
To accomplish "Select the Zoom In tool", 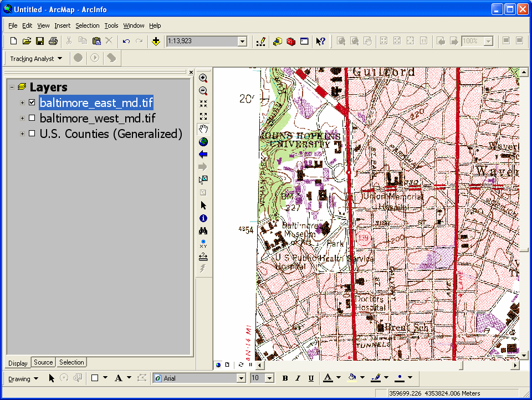I will (x=203, y=78).
